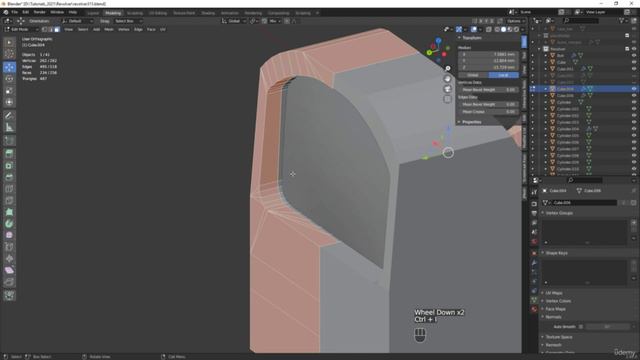Viewport: 640px width, 360px height.
Task: Open the Mesh menu in viewport header
Action: [109, 29]
